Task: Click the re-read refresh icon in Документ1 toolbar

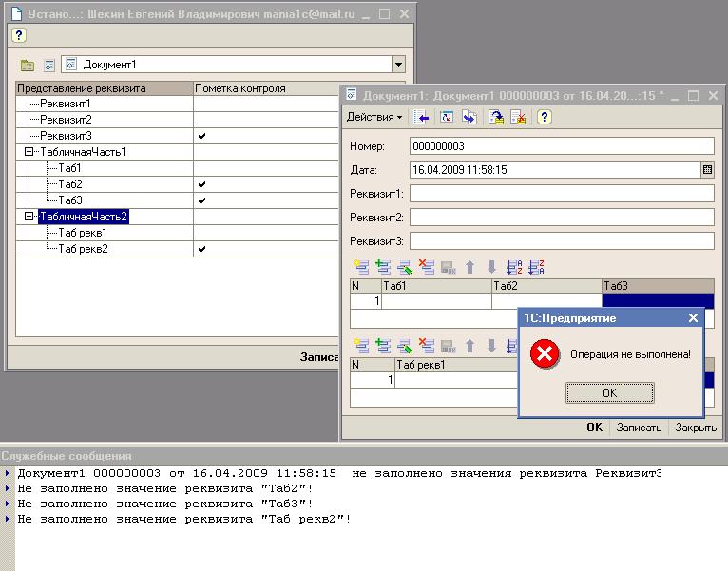Action: click(x=446, y=118)
